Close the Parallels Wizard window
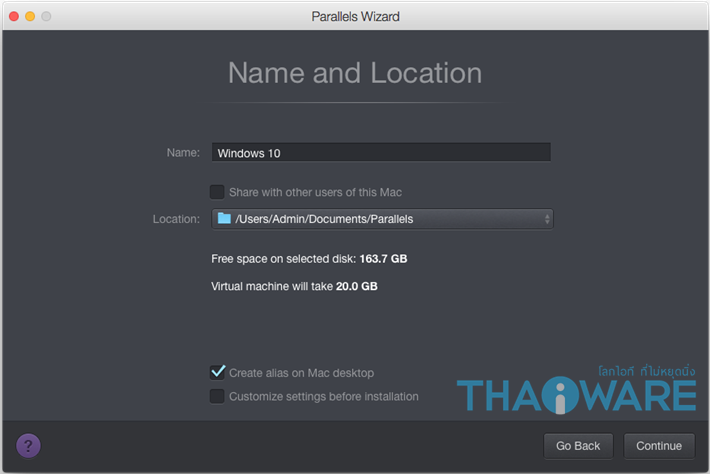Image resolution: width=710 pixels, height=474 pixels. pyautogui.click(x=14, y=16)
